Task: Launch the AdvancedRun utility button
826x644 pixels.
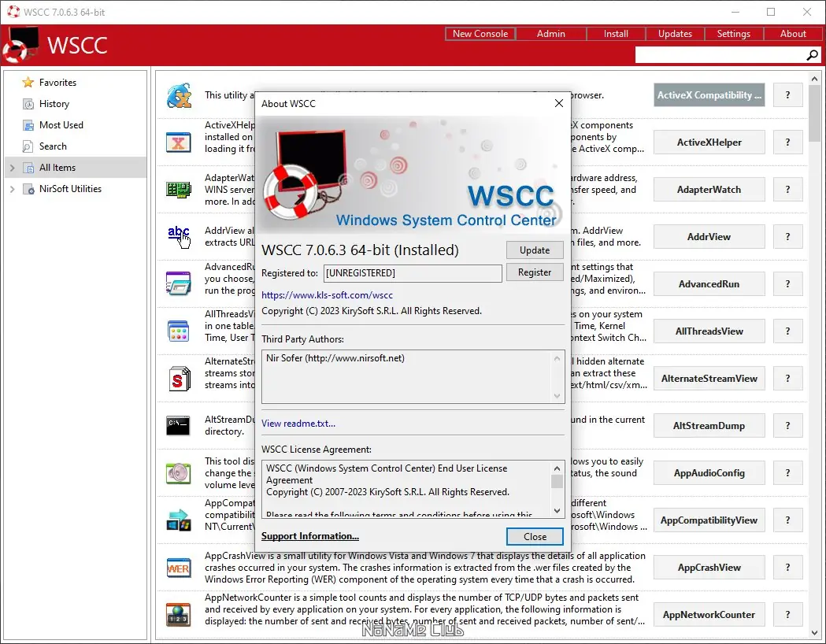Action: [x=709, y=284]
